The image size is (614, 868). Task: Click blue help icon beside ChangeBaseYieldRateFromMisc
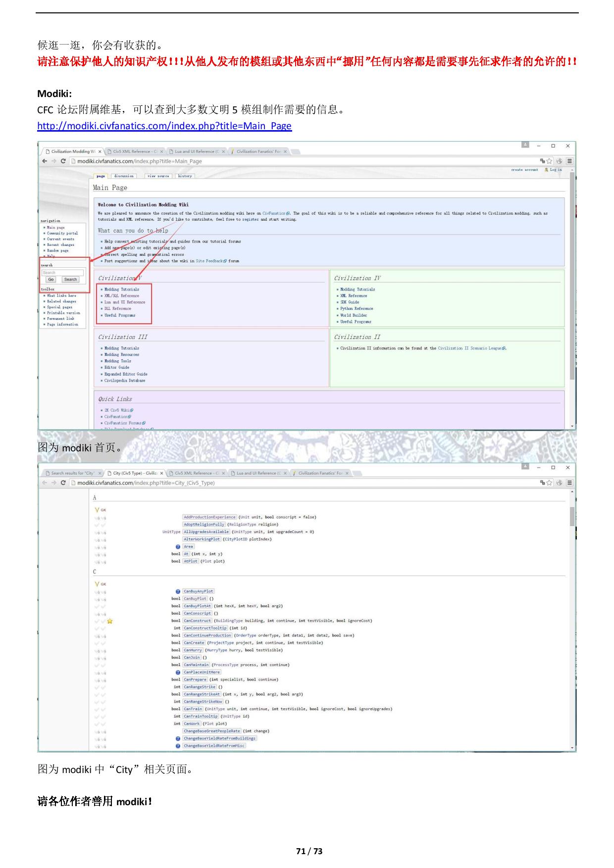coord(178,746)
